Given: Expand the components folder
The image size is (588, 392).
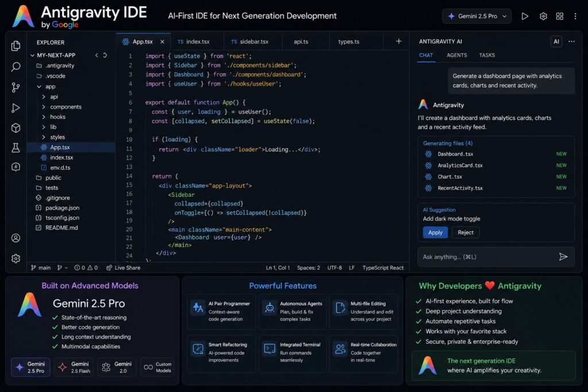Looking at the screenshot, I should click(44, 107).
